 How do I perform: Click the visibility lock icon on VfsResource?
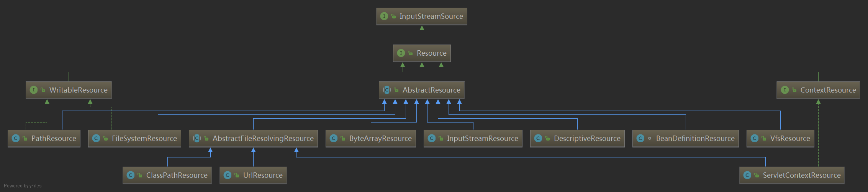pyautogui.click(x=764, y=138)
